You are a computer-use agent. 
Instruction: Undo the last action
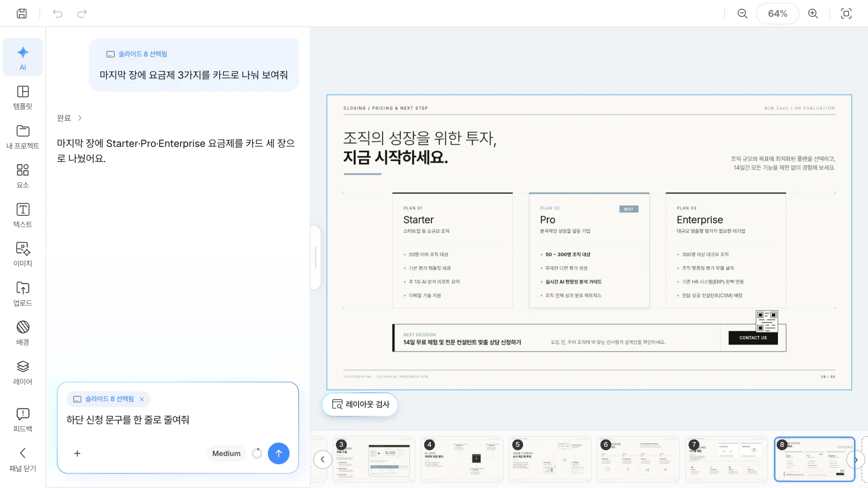[x=58, y=14]
